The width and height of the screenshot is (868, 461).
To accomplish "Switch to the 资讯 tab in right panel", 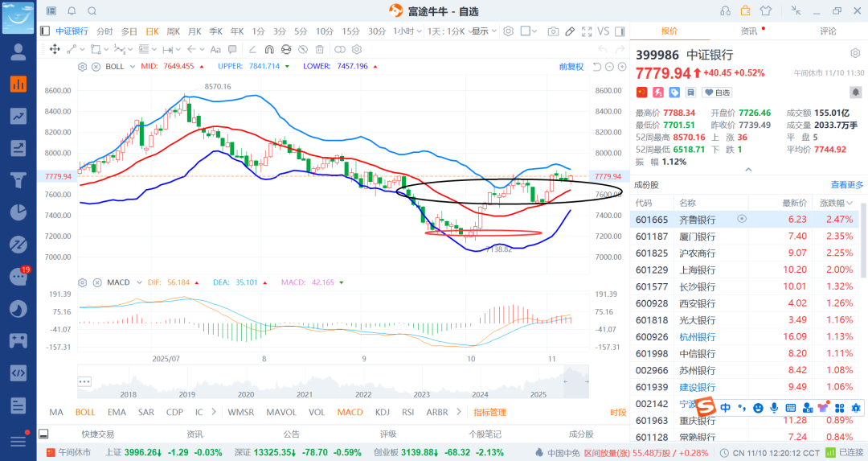I will click(x=749, y=31).
